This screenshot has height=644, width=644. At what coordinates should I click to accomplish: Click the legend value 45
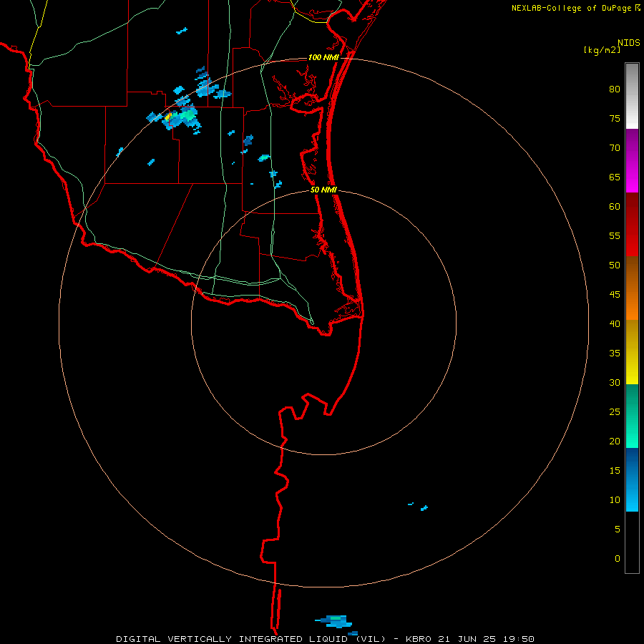[x=615, y=295]
